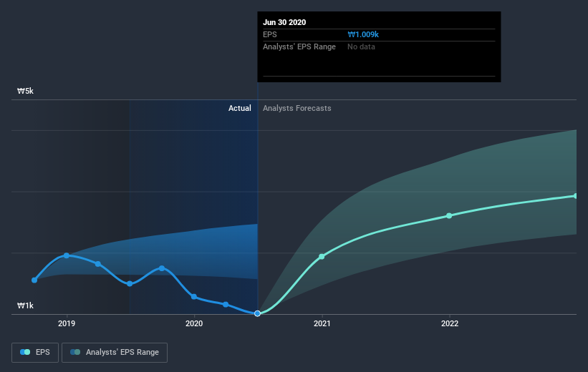Screen dimensions: 588x372
Task: Select the early 2019 peak EPS data point
Action: [x=67, y=255]
